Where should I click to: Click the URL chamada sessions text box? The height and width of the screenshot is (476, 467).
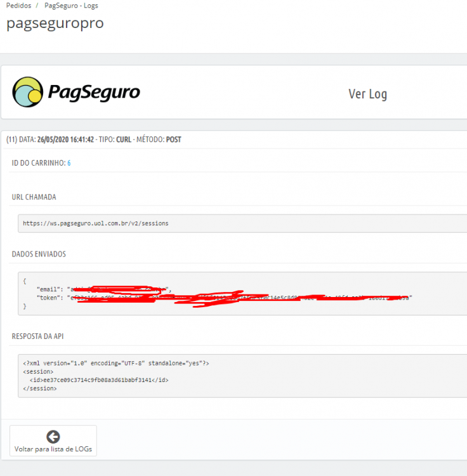(x=242, y=223)
